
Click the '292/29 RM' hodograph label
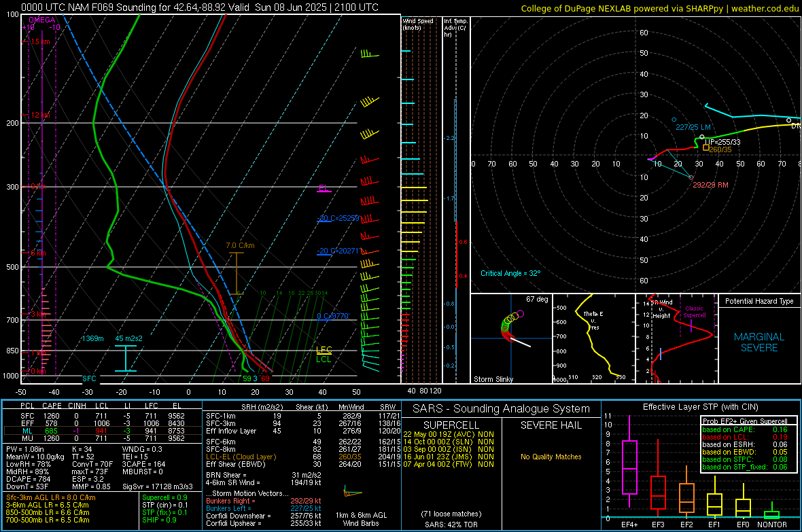point(710,185)
